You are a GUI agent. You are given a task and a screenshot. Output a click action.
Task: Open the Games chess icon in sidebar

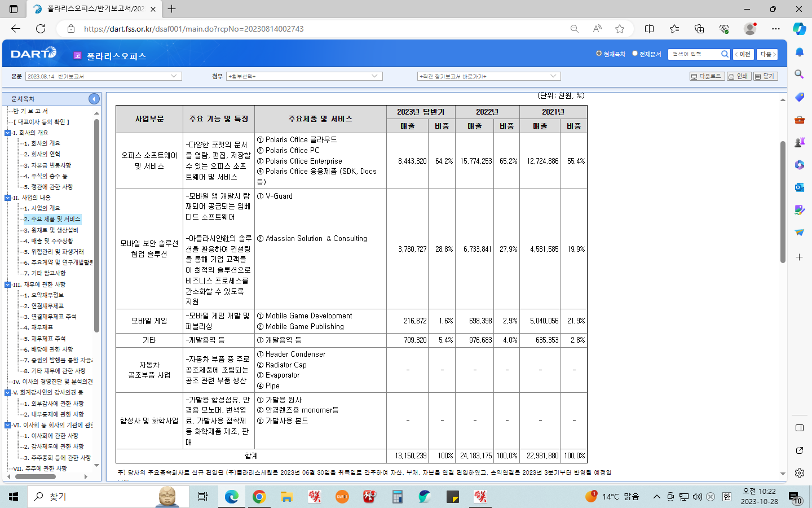[799, 142]
